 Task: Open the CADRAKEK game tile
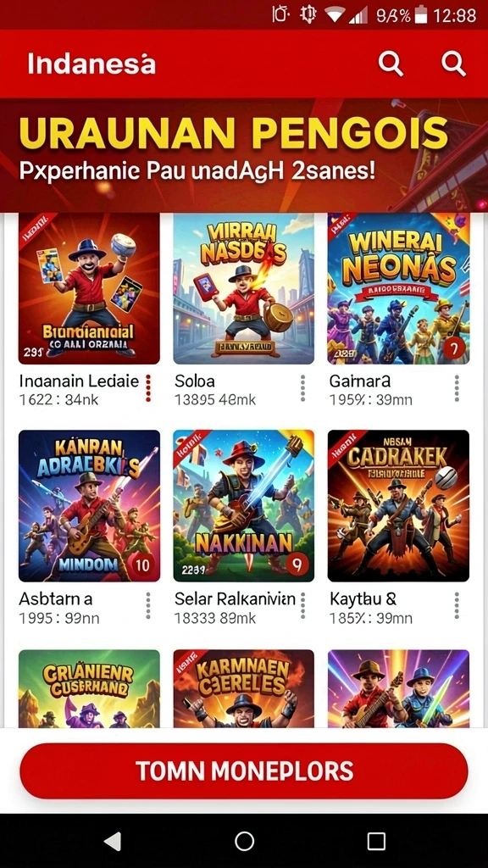coord(398,506)
